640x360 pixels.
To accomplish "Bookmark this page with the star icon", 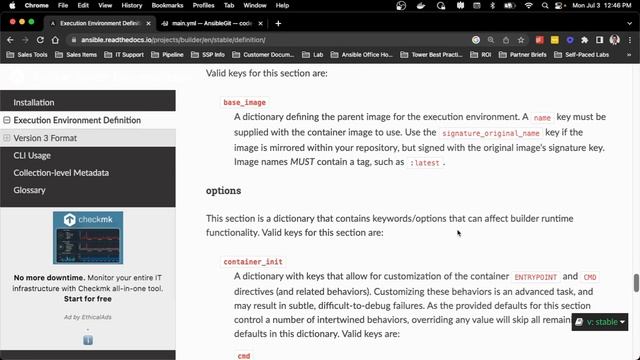I will (521, 40).
